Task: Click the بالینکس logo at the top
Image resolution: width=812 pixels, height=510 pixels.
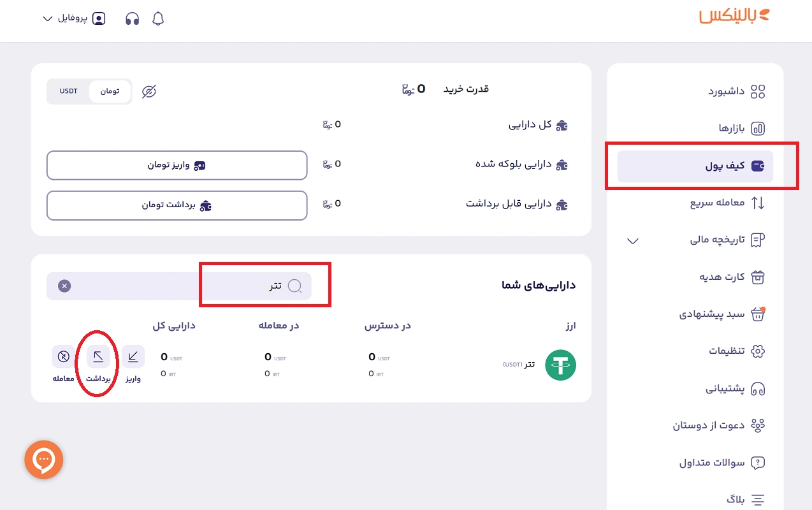Action: [733, 17]
